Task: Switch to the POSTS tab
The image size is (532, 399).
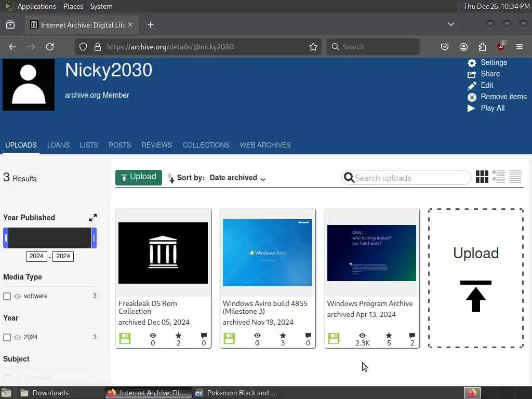Action: [x=120, y=145]
